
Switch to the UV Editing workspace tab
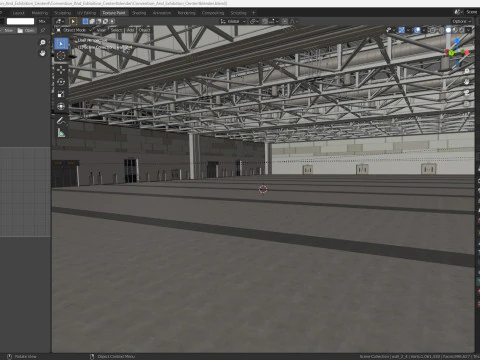(86, 13)
